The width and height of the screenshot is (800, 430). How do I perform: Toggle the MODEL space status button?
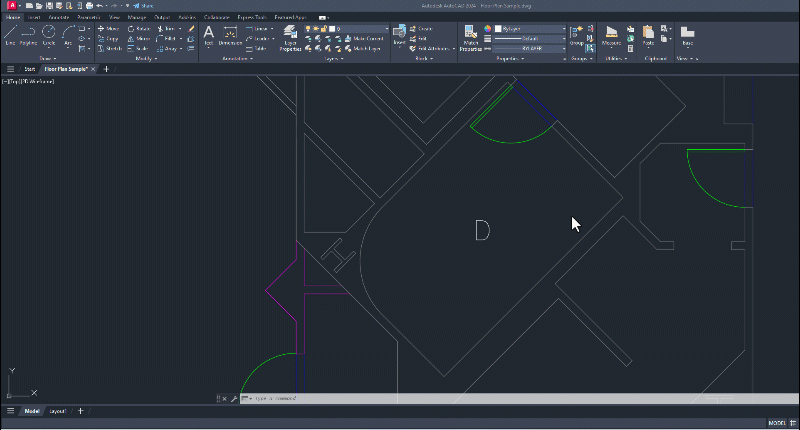click(x=776, y=423)
